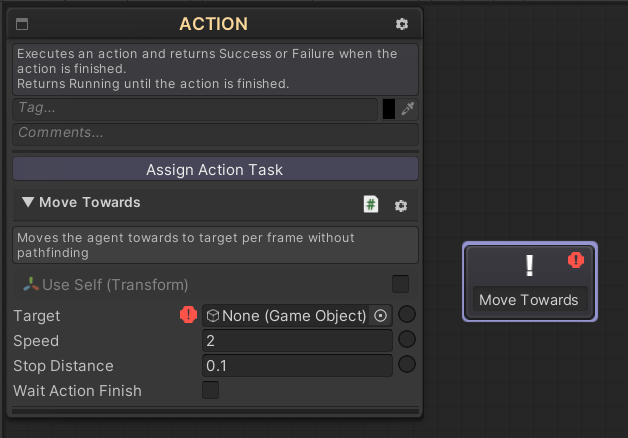Select the Move Towards node in the graph

[530, 281]
